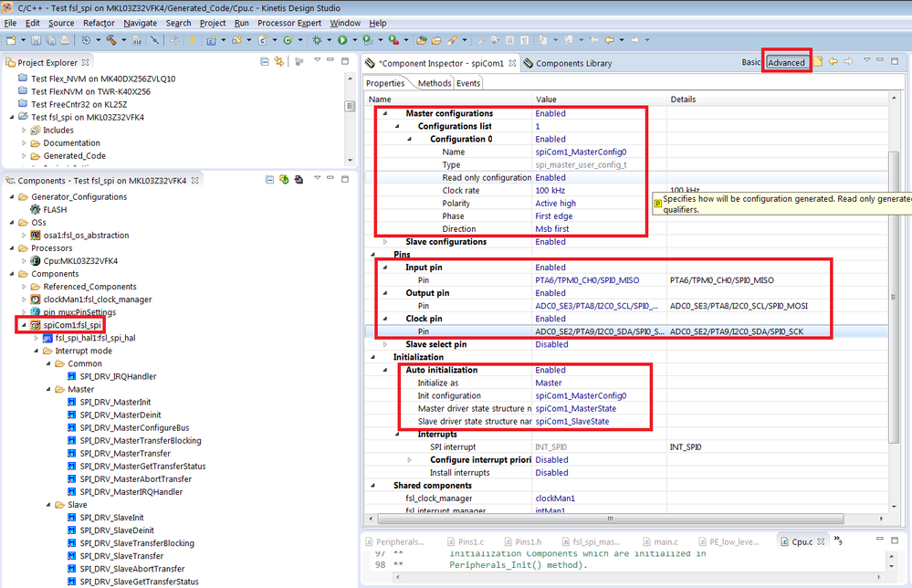Open view menu triangle in Project Explorer
The height and width of the screenshot is (588, 912).
[x=317, y=60]
